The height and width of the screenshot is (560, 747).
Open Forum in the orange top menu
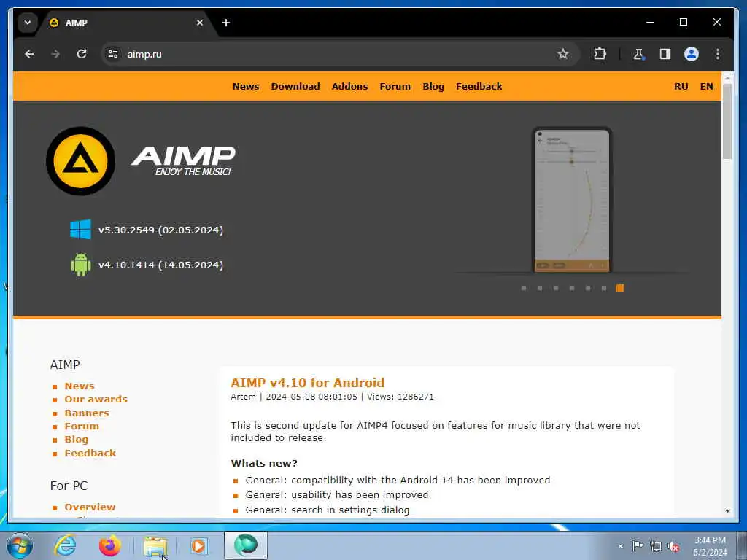395,87
